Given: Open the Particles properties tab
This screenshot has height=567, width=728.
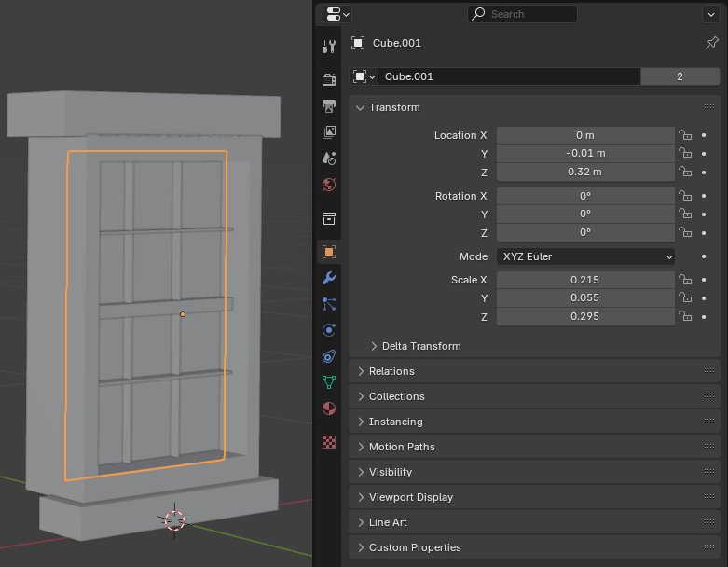Looking at the screenshot, I should pos(329,304).
